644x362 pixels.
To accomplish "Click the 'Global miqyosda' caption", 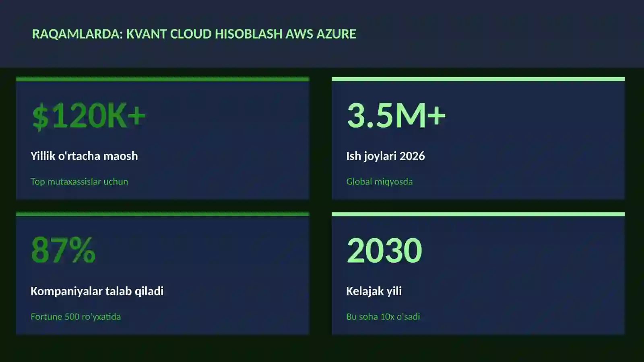I will click(x=380, y=181).
